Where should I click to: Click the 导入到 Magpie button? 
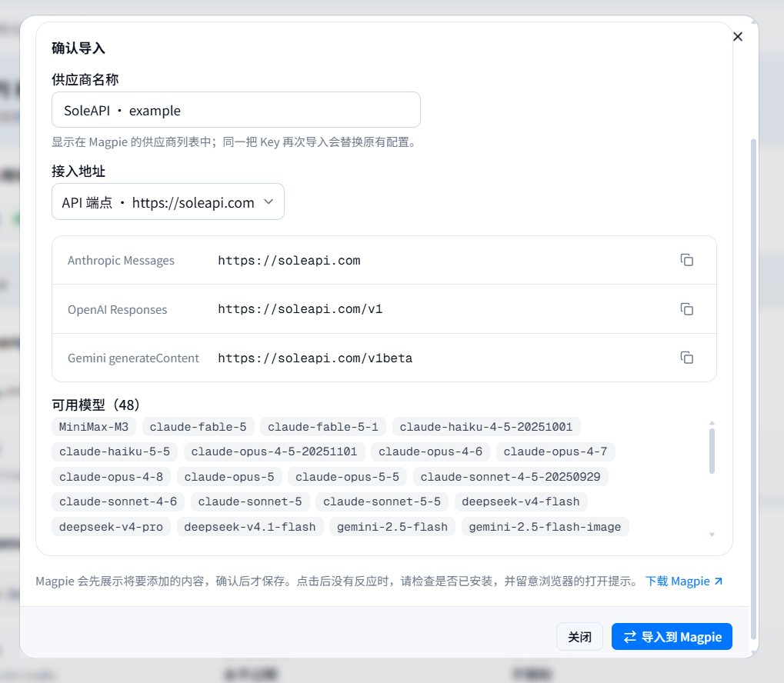[672, 637]
